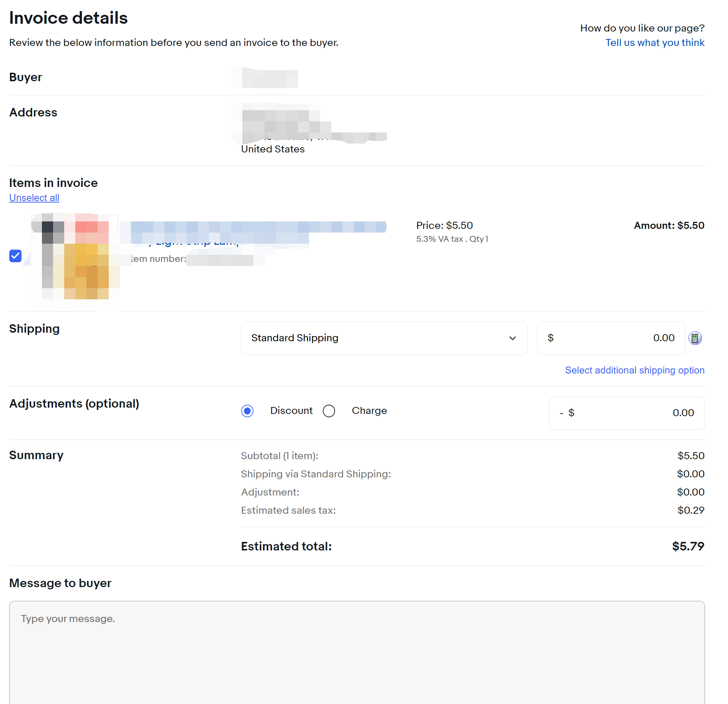This screenshot has width=728, height=704.
Task: Click the calculator icon beside shipping cost
Action: coord(695,338)
